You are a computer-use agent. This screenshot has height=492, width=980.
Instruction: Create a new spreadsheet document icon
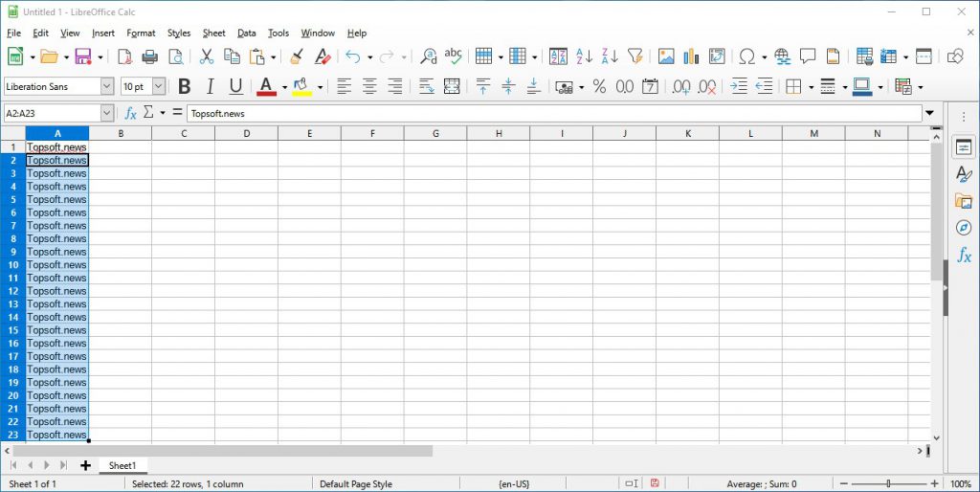coord(15,56)
